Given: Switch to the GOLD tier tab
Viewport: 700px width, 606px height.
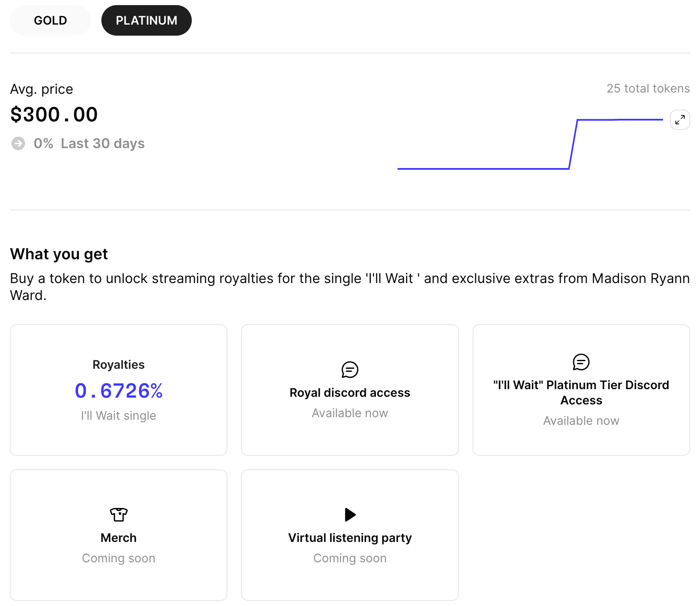Looking at the screenshot, I should 50,20.
